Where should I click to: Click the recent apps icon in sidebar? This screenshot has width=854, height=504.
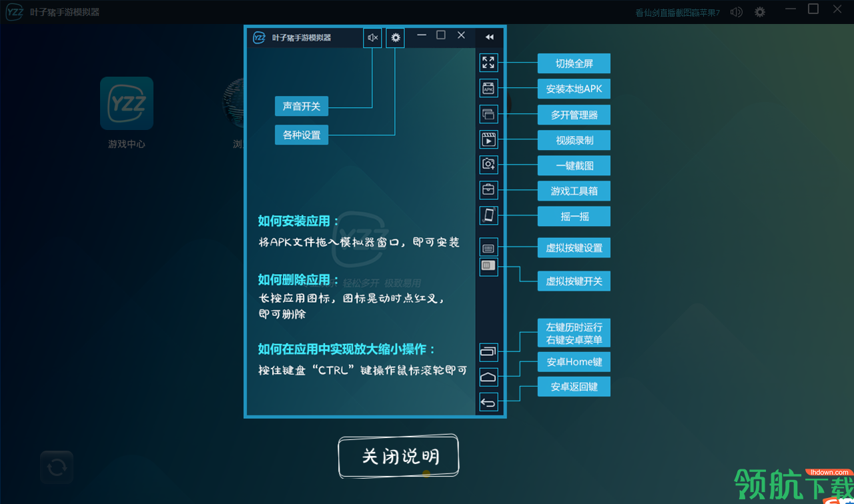pos(488,351)
